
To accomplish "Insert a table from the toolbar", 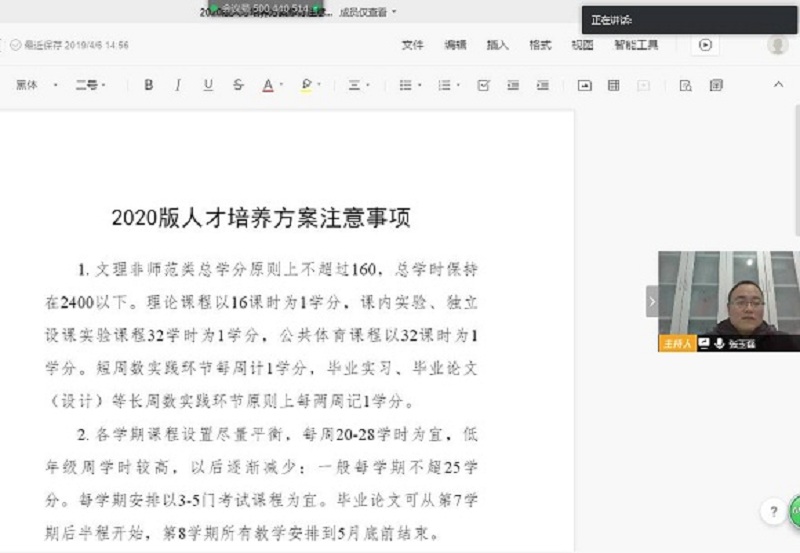I will click(614, 86).
